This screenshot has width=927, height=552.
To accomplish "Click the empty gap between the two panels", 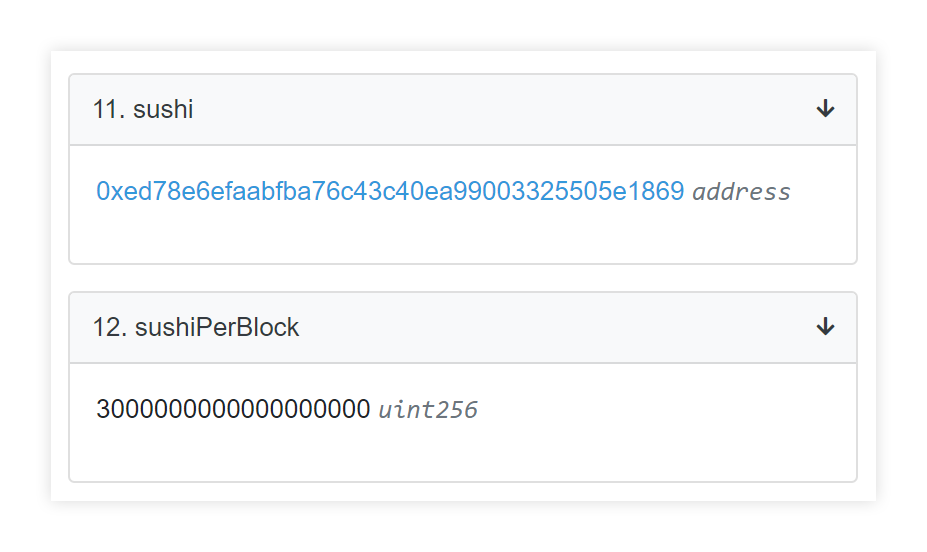I will click(463, 278).
